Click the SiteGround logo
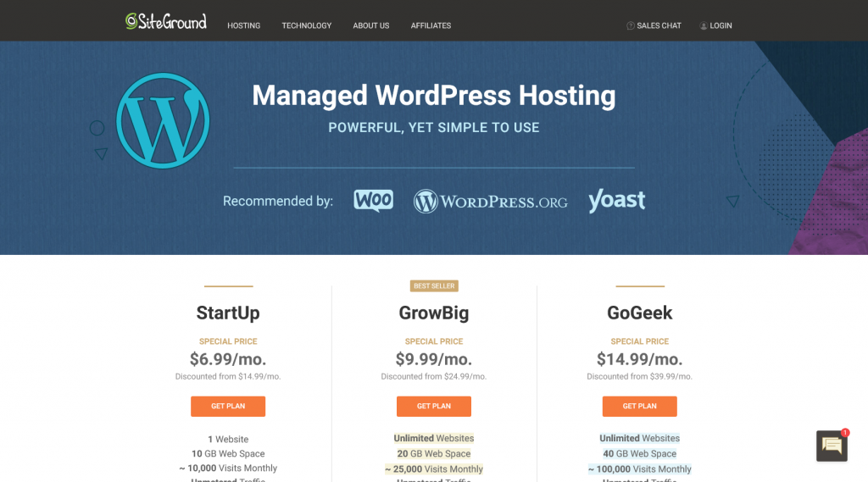The height and width of the screenshot is (482, 868). (166, 21)
